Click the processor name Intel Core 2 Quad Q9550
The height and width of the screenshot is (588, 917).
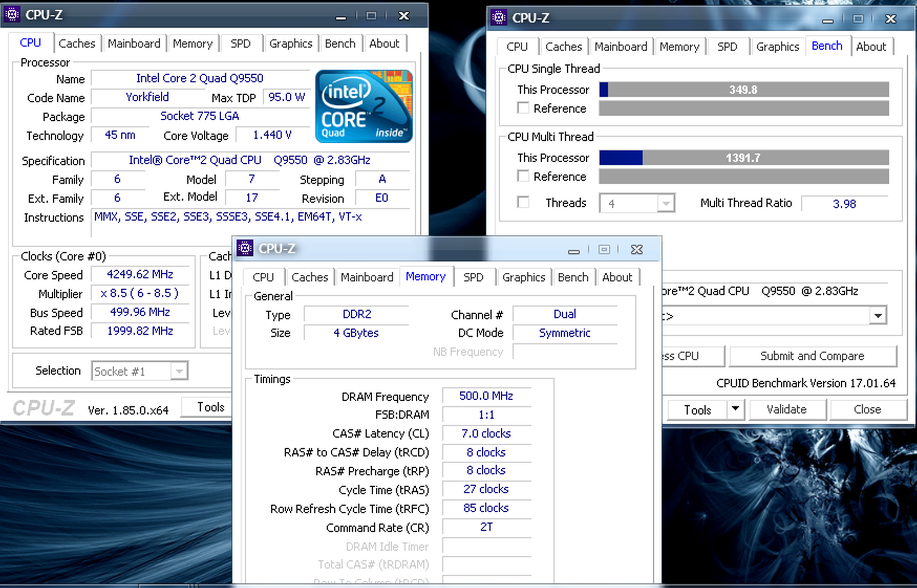pyautogui.click(x=200, y=78)
